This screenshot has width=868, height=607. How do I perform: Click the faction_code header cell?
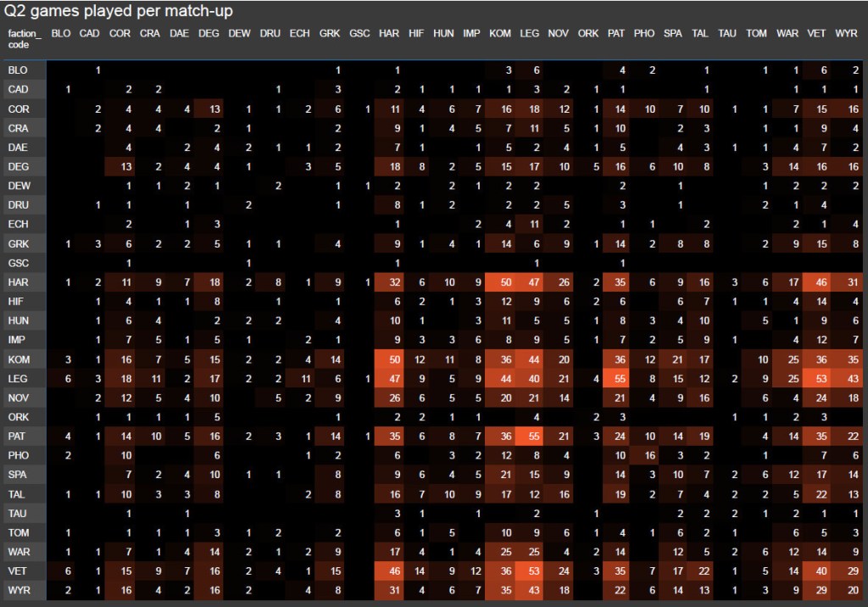pyautogui.click(x=24, y=39)
